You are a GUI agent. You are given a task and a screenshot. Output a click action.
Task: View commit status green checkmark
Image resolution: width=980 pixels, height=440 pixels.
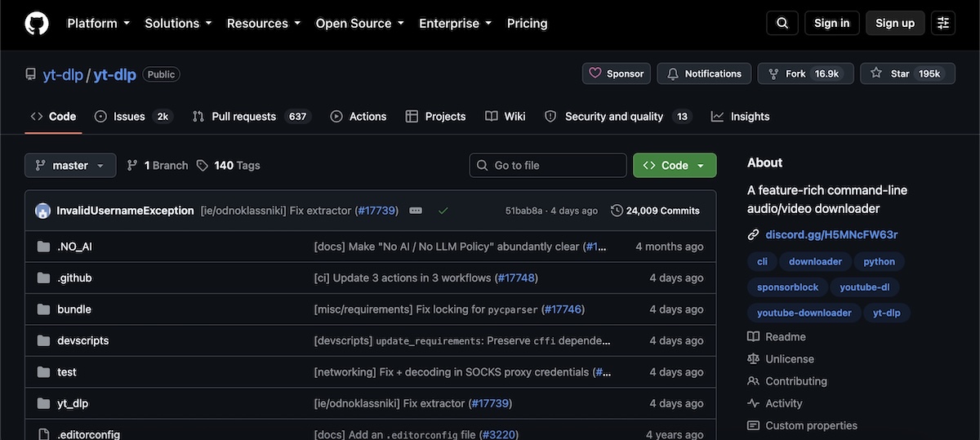(443, 211)
